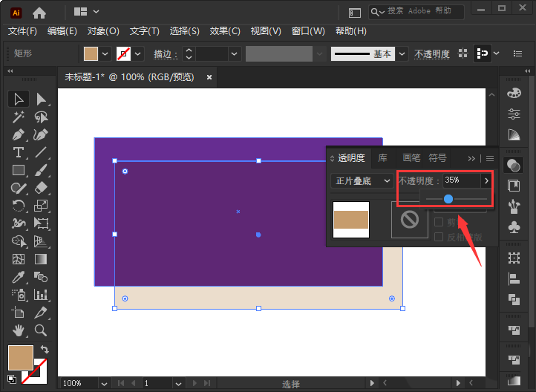Image resolution: width=536 pixels, height=392 pixels.
Task: Open the Symbols panel club icon
Action: point(514,227)
